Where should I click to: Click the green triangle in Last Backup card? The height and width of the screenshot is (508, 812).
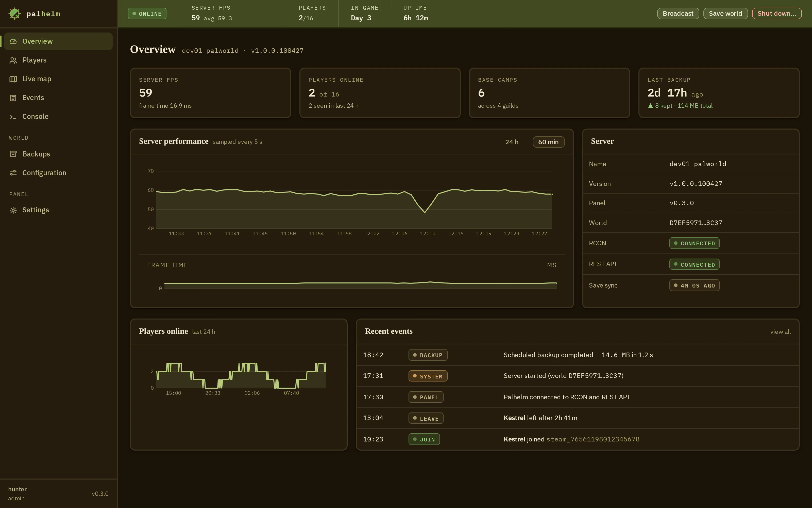650,105
